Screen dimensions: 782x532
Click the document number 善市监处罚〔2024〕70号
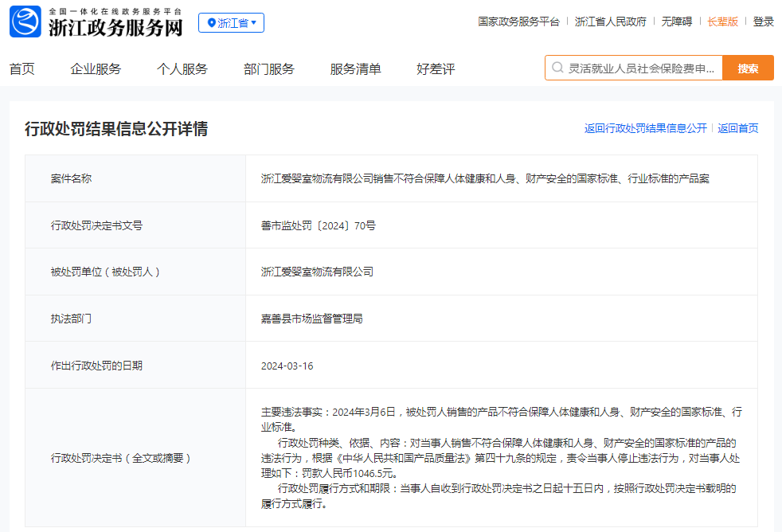pyautogui.click(x=319, y=225)
